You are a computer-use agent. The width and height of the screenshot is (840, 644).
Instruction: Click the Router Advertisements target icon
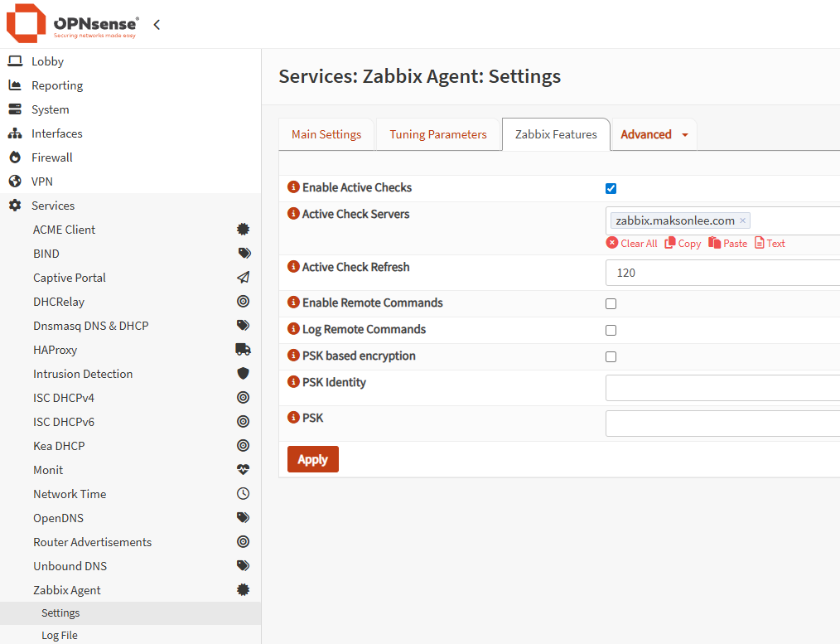[244, 542]
